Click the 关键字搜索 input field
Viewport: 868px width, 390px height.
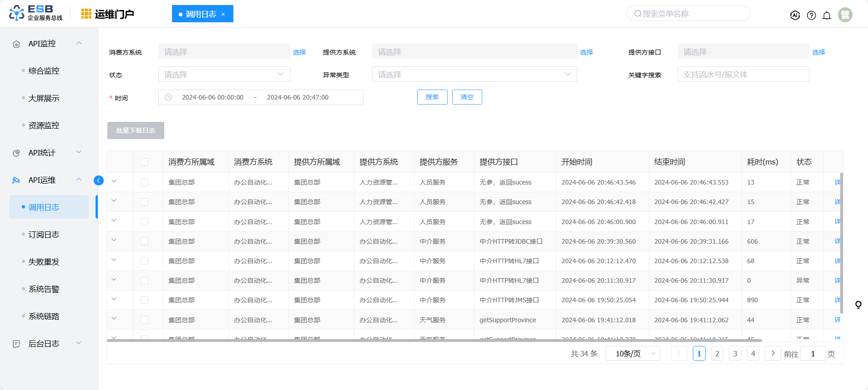pos(743,75)
